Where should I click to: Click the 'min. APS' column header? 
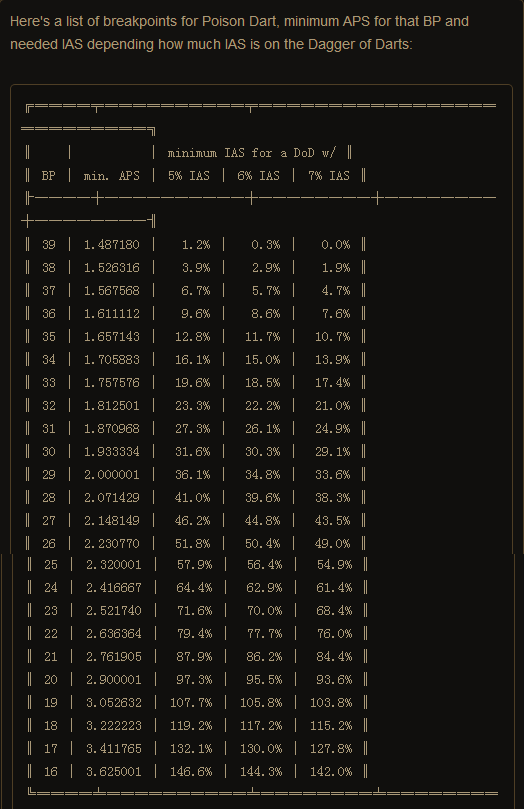(111, 176)
